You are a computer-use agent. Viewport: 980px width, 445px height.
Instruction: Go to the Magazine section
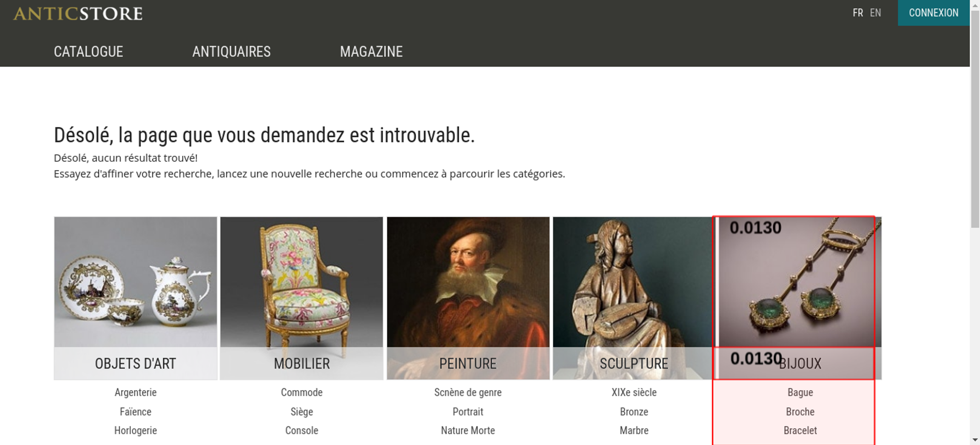tap(371, 51)
